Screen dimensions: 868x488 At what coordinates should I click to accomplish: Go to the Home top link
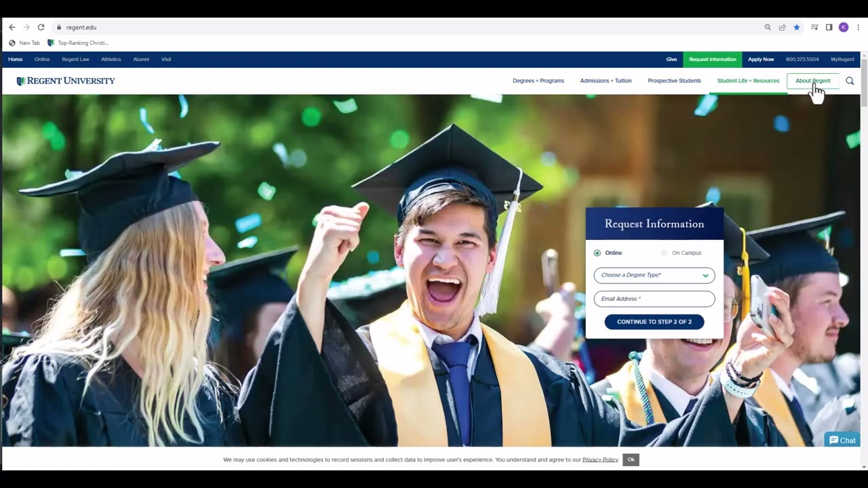coord(15,59)
